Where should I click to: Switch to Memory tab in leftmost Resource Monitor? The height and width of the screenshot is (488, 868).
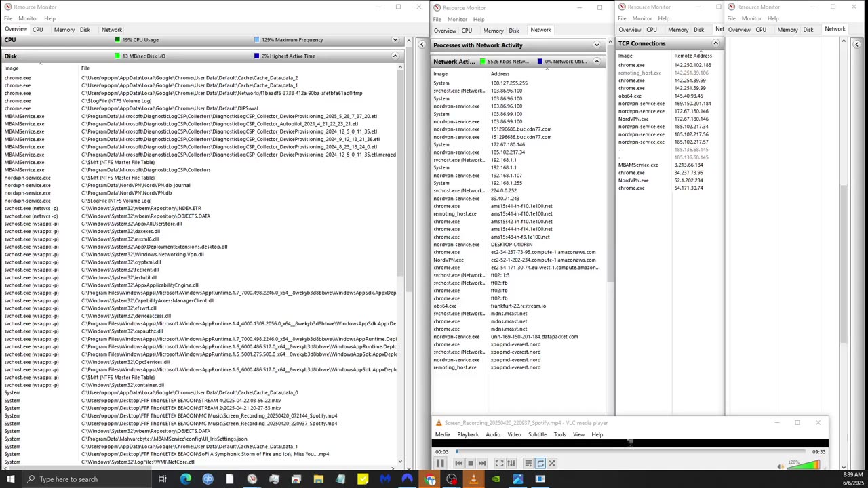64,30
